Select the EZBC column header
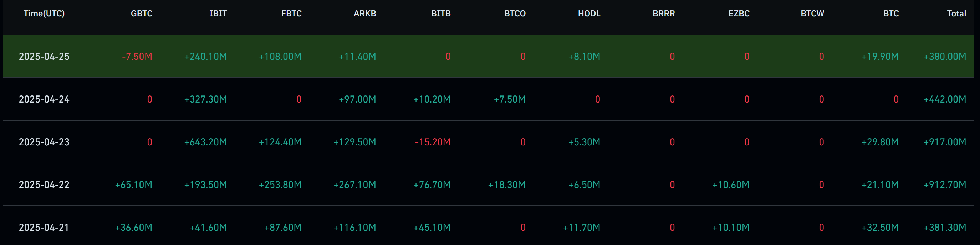This screenshot has width=980, height=245. [x=739, y=14]
